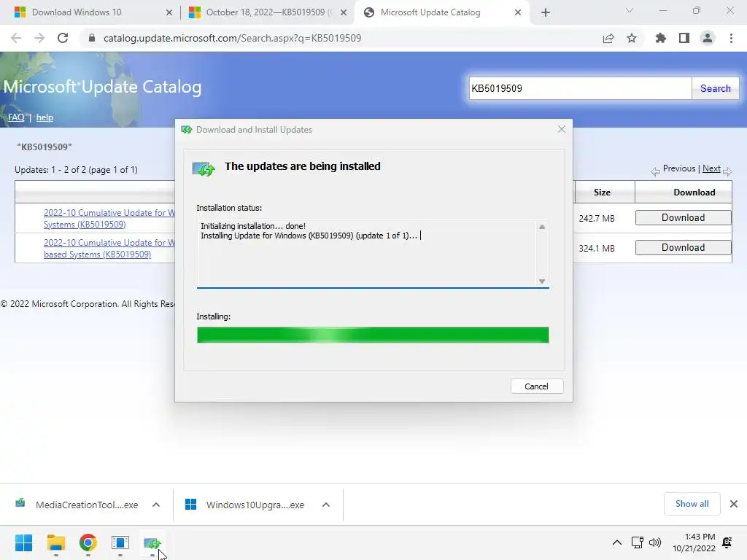
Task: Click the update installer taskbar icon
Action: click(x=152, y=542)
